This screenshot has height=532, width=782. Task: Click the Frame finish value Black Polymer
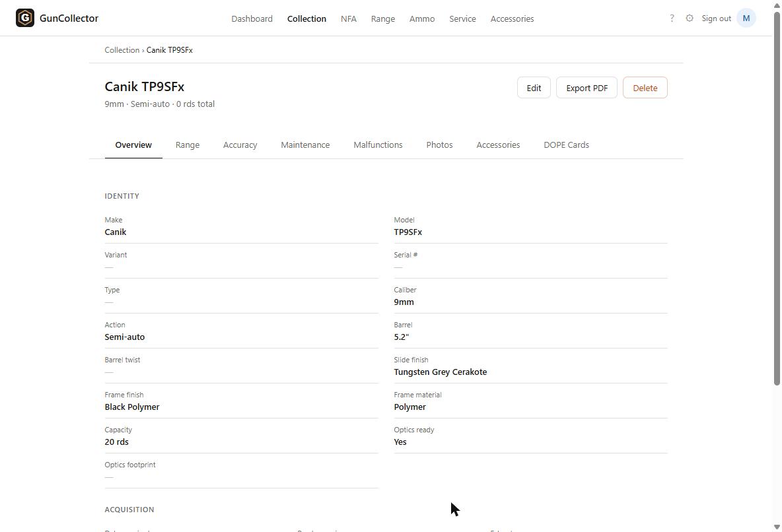point(132,407)
